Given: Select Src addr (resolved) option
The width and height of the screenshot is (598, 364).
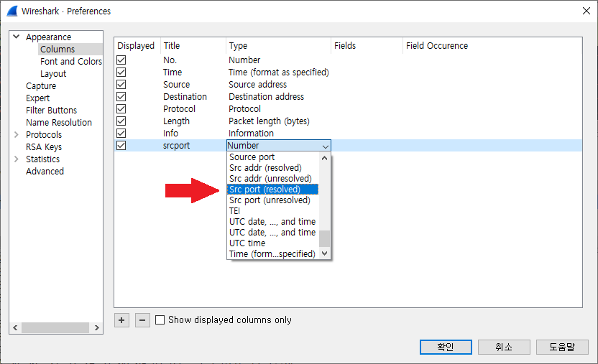Looking at the screenshot, I should pyautogui.click(x=272, y=167).
